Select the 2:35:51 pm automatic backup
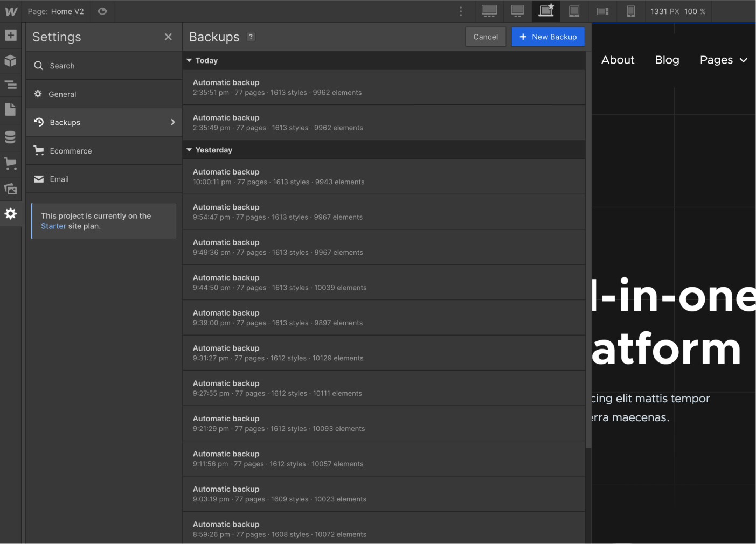This screenshot has height=544, width=756. click(384, 87)
